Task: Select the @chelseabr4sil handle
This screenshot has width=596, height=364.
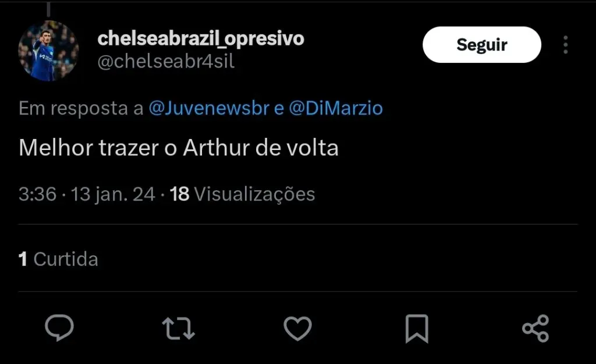Action: [166, 62]
